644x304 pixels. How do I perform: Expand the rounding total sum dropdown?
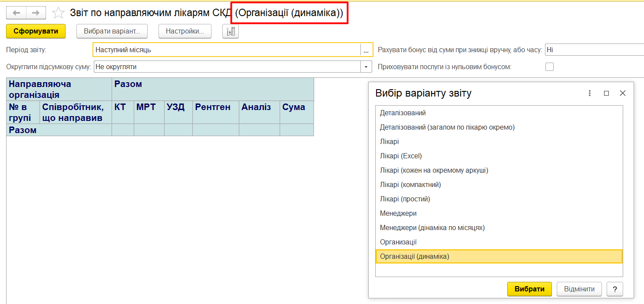367,67
